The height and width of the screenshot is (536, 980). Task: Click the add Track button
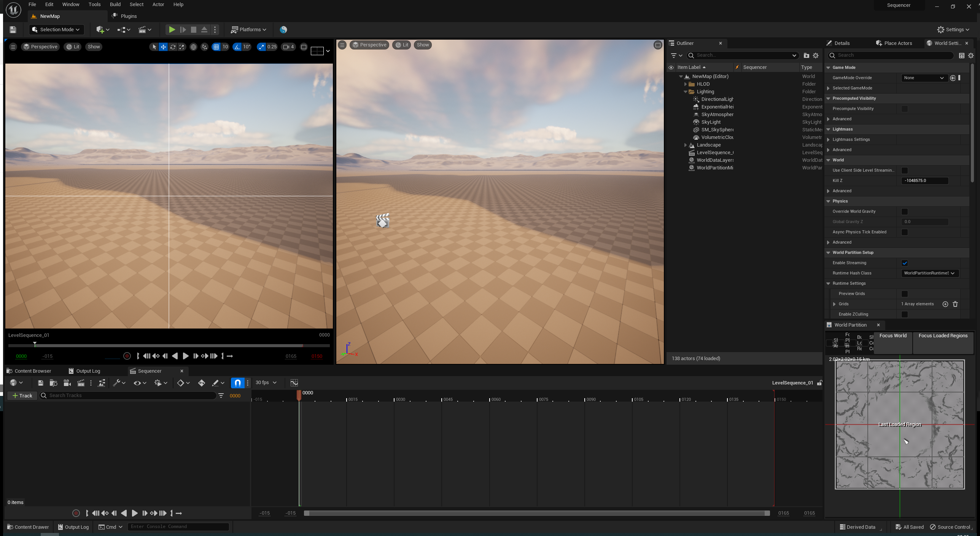(22, 396)
